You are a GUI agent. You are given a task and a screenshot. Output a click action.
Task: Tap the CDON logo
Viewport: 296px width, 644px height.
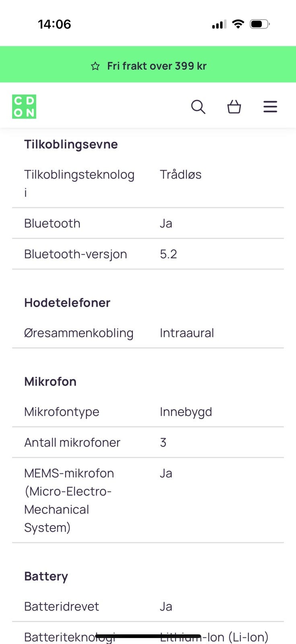click(x=24, y=107)
